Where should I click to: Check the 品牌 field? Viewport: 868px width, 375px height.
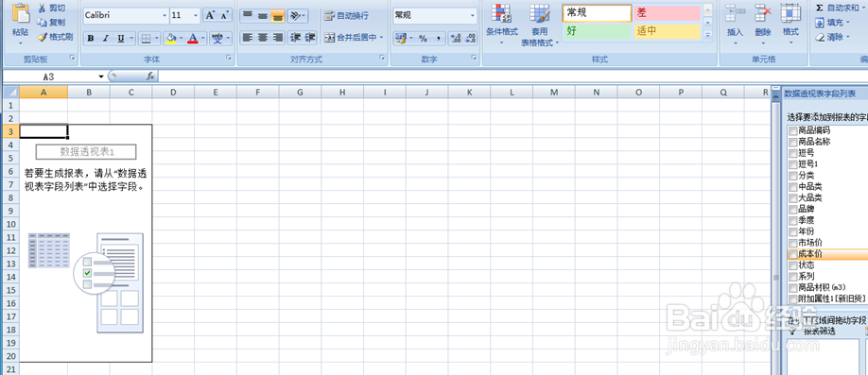click(x=793, y=209)
